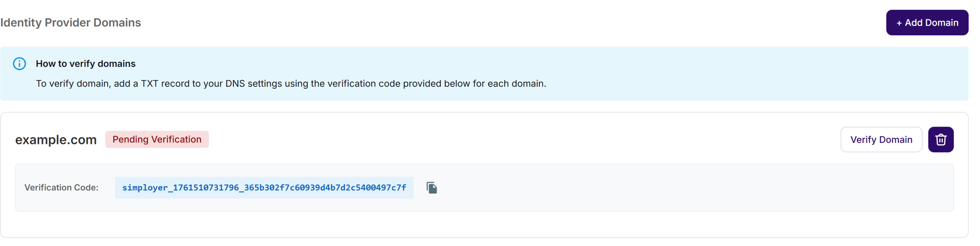Click the Identity Provider Domains heading

pos(70,22)
